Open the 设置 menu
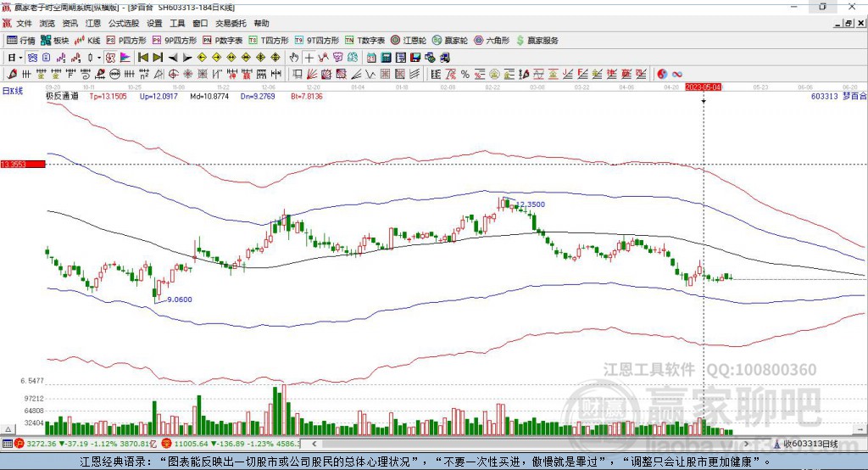 click(x=154, y=23)
